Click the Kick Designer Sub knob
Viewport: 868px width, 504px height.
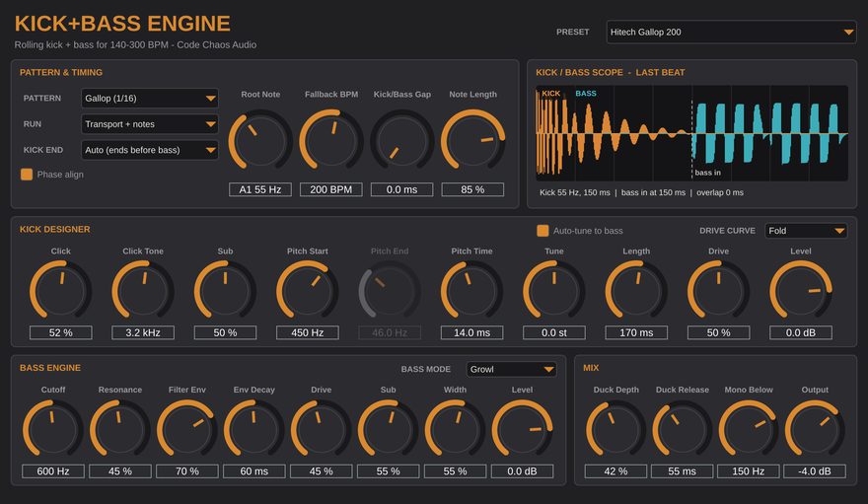[225, 290]
